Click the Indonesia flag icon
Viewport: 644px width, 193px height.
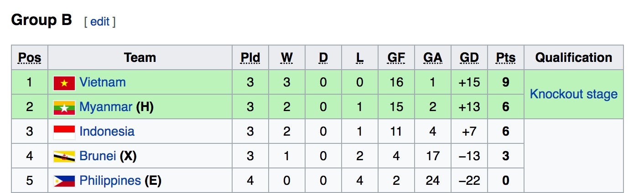[x=64, y=132]
